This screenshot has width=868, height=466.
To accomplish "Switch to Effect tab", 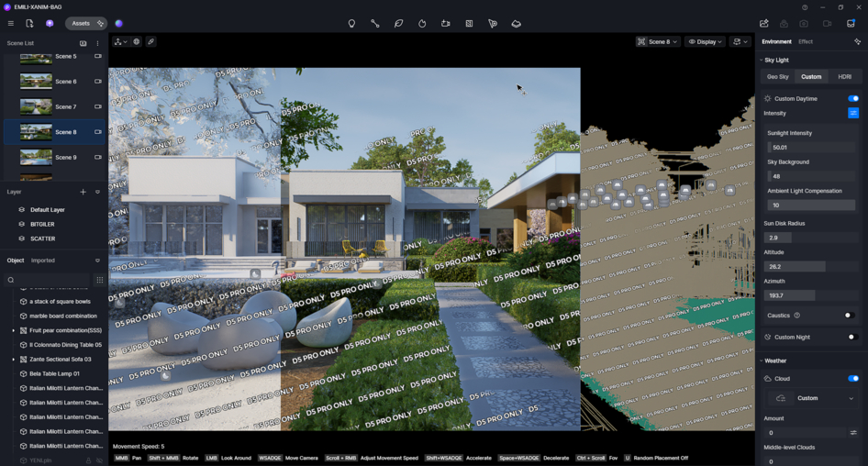I will click(x=806, y=41).
